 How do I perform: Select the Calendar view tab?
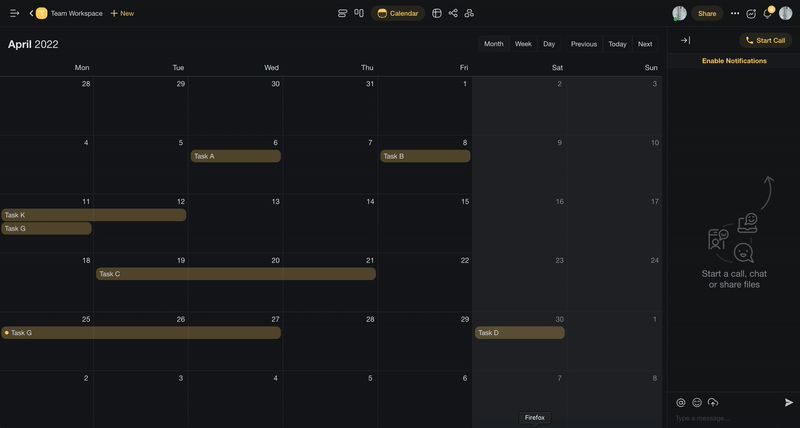pos(398,13)
